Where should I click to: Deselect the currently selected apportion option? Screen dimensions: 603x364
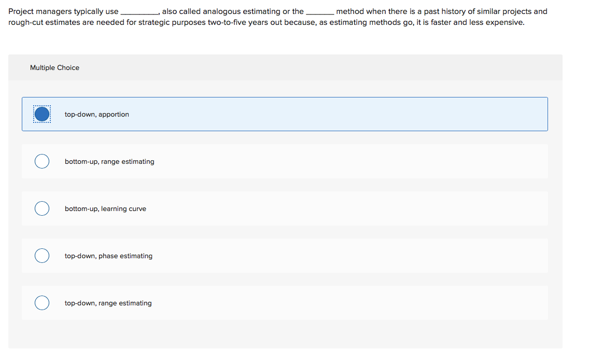tap(42, 114)
